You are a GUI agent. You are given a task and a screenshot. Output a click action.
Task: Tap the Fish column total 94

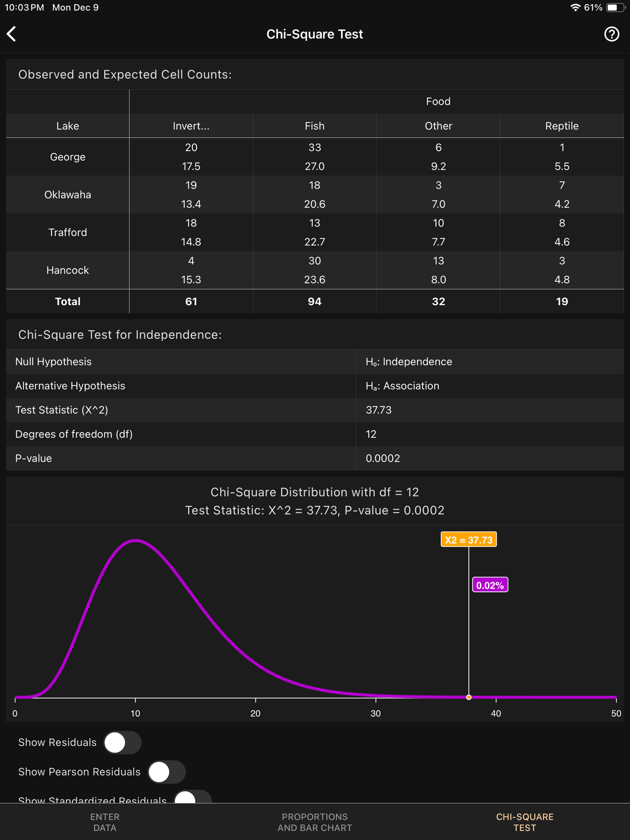tap(315, 302)
